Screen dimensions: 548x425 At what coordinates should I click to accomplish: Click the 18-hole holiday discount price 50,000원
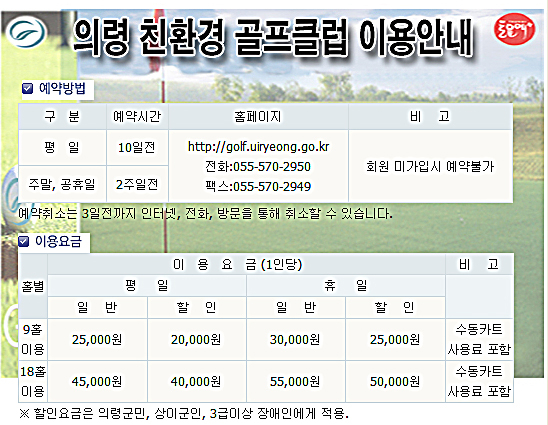coord(395,381)
